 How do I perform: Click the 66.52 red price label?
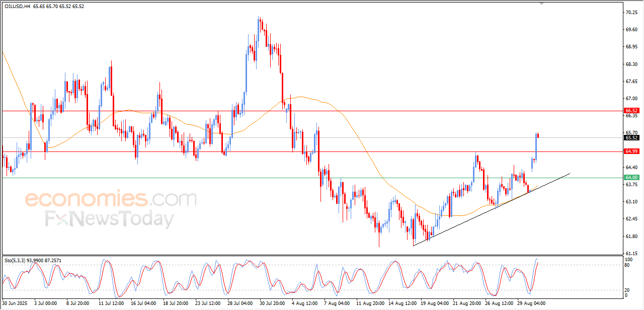click(631, 110)
